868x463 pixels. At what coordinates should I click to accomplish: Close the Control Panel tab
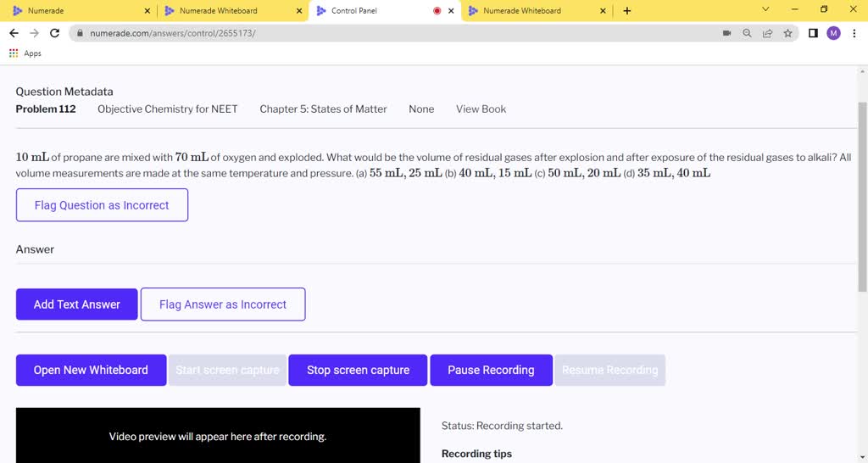coord(451,11)
